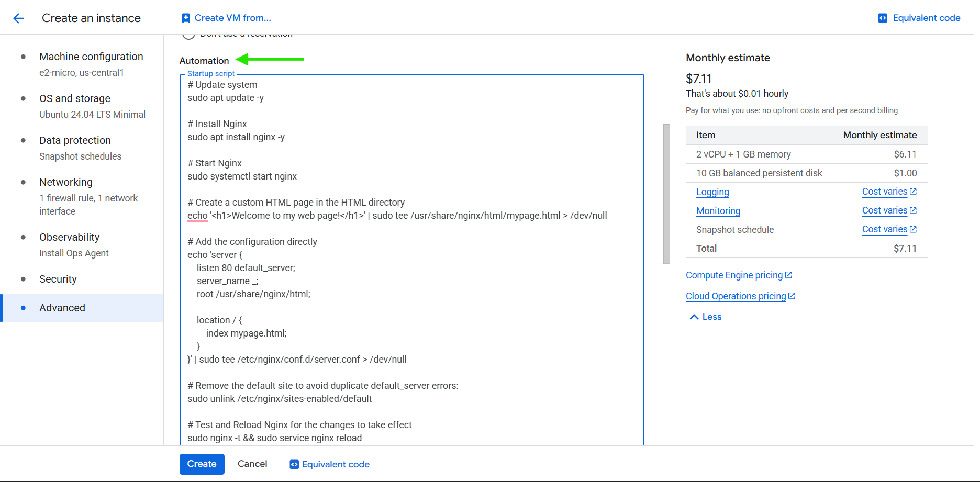
Task: Select the OS and storage section
Action: [75, 98]
